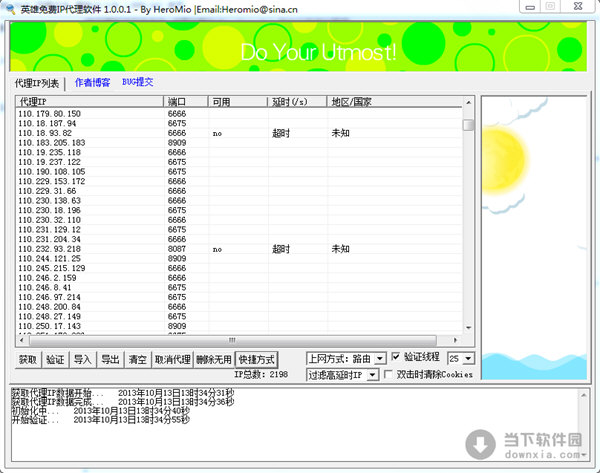Click the proxy list horizontal scrollbar
Screen dimensions: 600x473
pyautogui.click(x=238, y=340)
